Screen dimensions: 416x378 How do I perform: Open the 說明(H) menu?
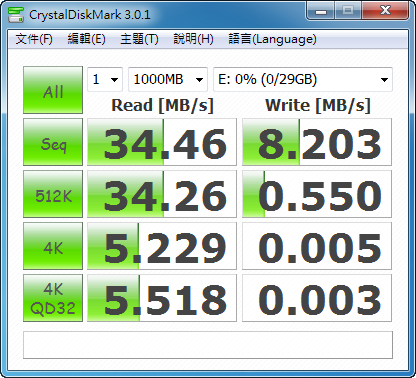click(193, 39)
